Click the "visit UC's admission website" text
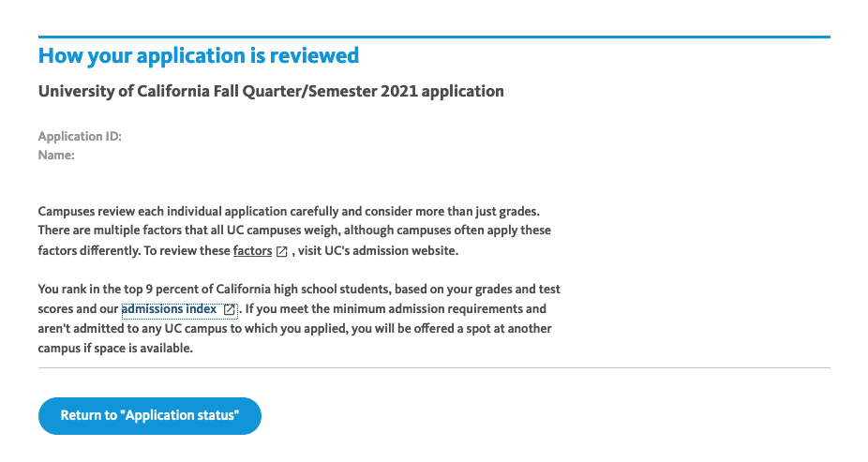Screen dimensions: 868x462 378,250
